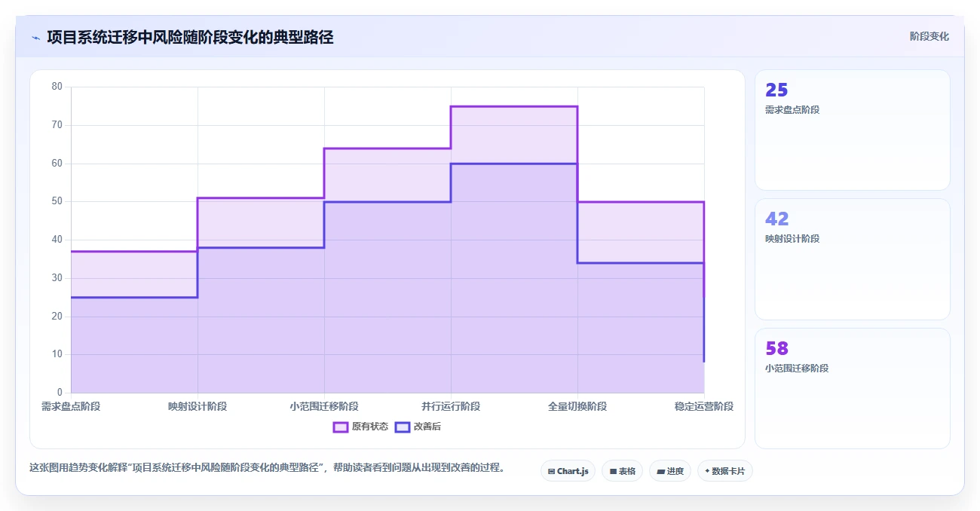Click the lightning icon beside the title
Viewport: 980px width, 511px height.
coord(35,37)
